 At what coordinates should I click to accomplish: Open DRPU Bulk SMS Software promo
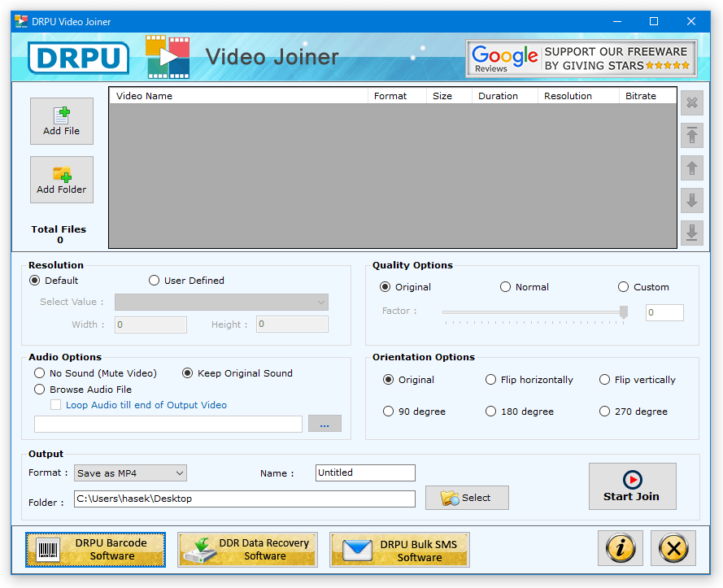pos(400,549)
